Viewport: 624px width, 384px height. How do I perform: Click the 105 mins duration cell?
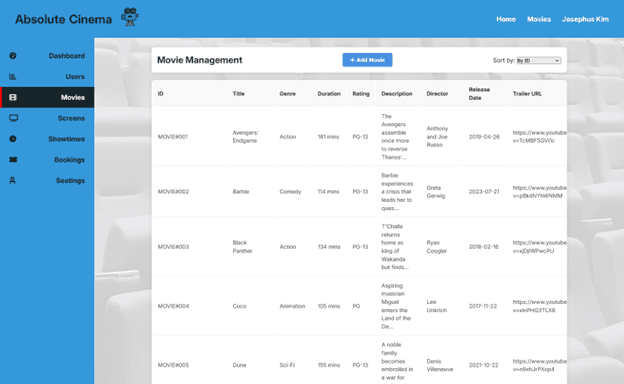pos(329,306)
